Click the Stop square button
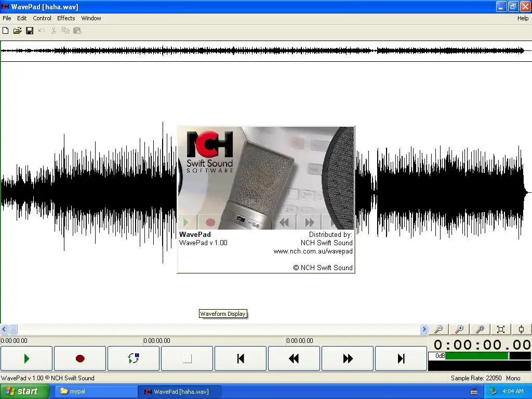Image resolution: width=532 pixels, height=399 pixels. click(187, 358)
